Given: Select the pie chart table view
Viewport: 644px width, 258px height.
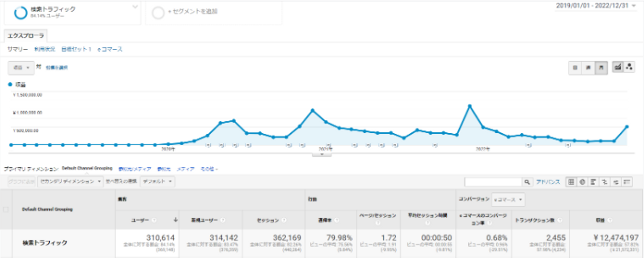Looking at the screenshot, I should click(582, 182).
